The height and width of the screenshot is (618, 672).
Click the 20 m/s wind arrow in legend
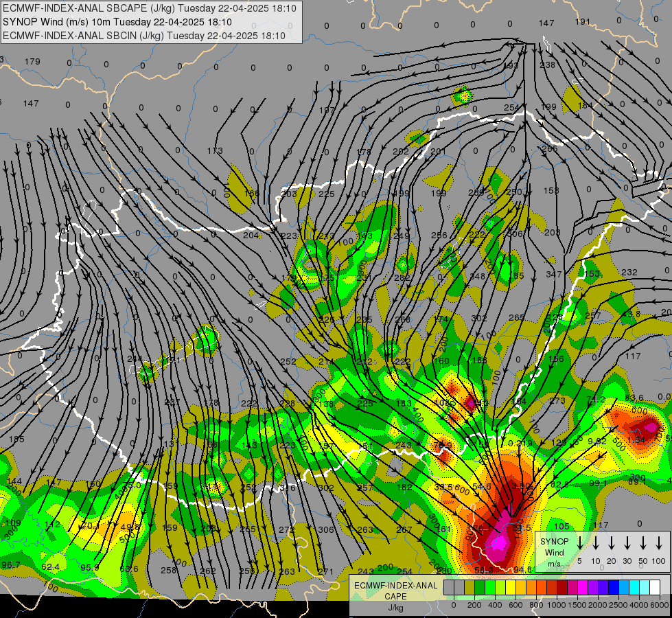tap(611, 542)
